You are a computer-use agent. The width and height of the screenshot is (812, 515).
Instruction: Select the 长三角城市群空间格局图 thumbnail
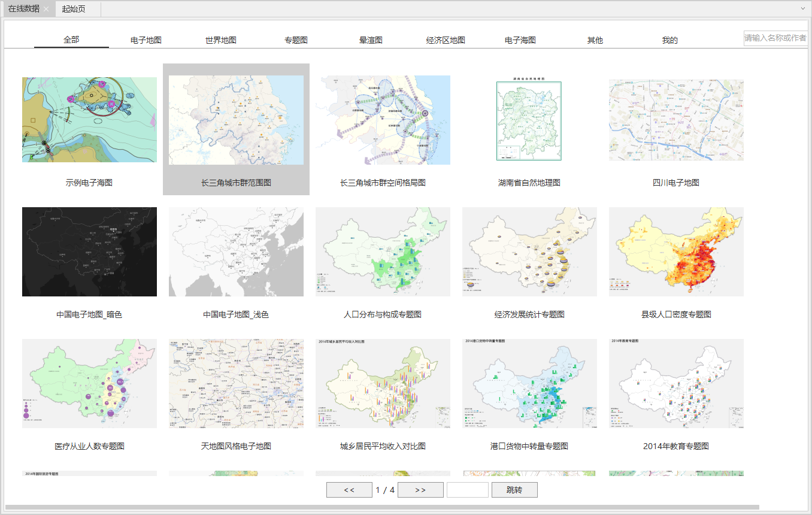coord(383,120)
